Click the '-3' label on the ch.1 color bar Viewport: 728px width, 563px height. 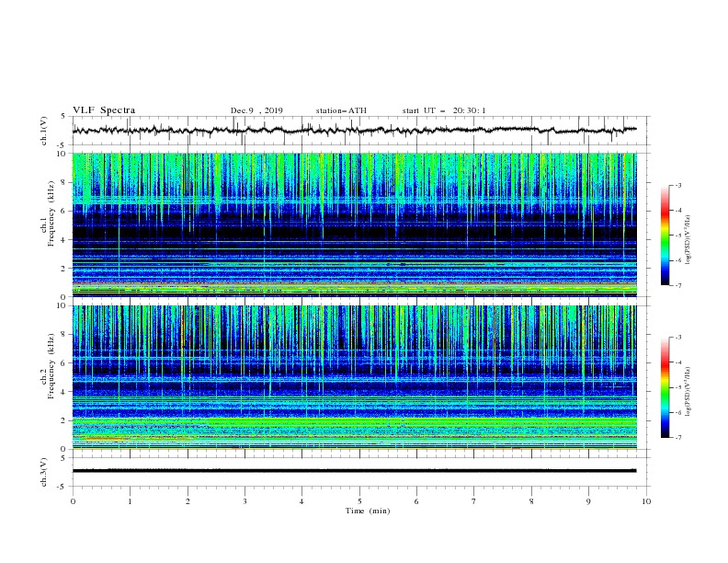tap(677, 185)
